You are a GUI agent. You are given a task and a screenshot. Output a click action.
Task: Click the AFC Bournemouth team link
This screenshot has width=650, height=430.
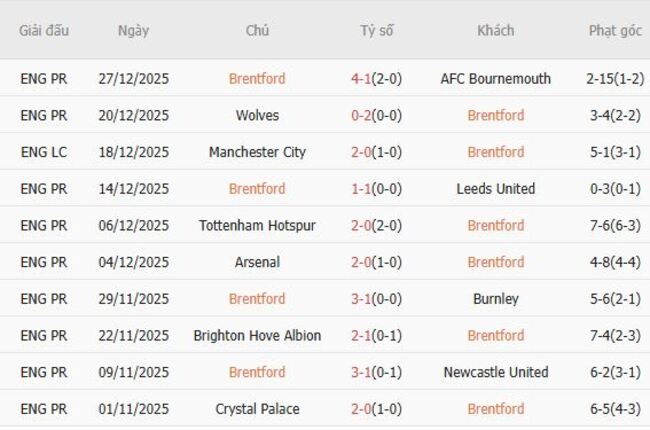pos(495,79)
